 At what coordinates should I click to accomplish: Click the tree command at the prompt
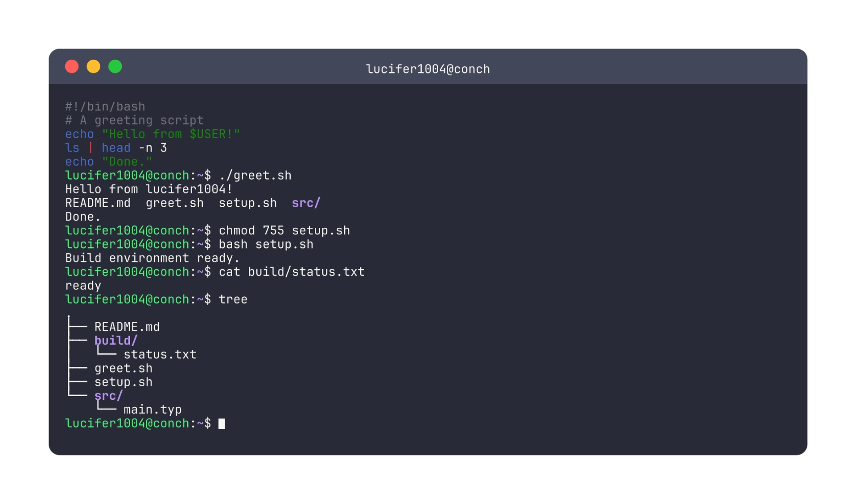[233, 299]
